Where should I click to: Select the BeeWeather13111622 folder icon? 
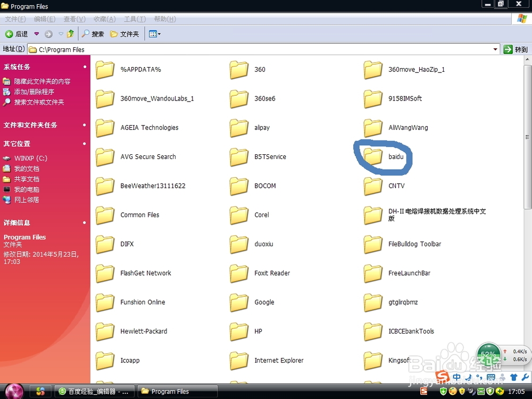105,186
